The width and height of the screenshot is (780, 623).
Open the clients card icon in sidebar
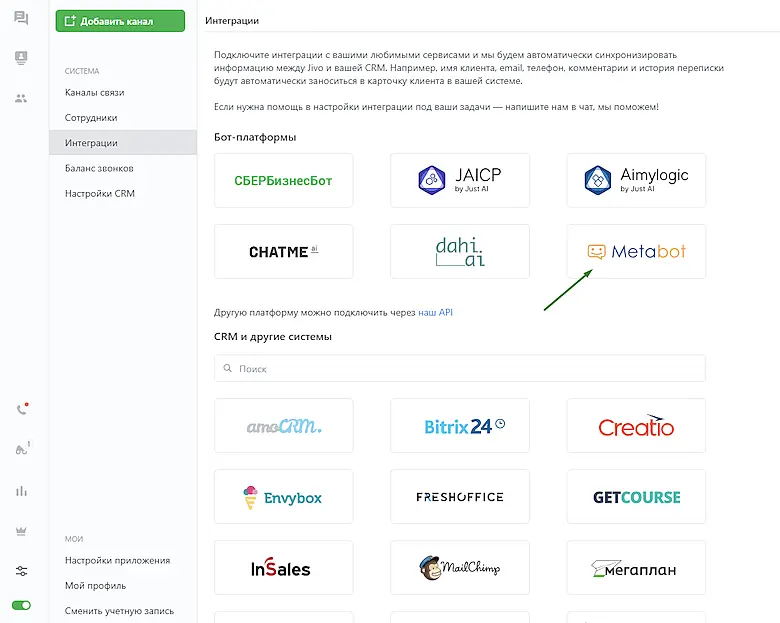coord(21,59)
